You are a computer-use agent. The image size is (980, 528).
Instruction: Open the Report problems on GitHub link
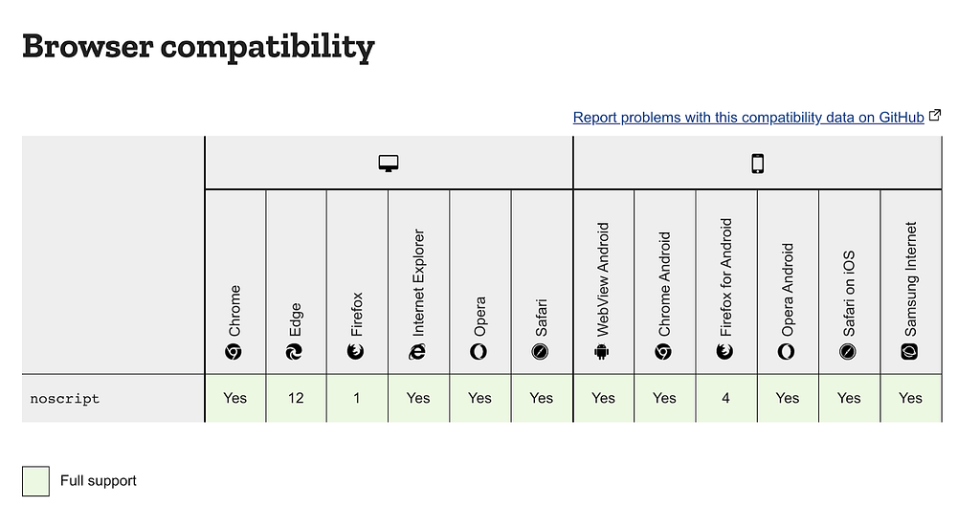coord(748,118)
